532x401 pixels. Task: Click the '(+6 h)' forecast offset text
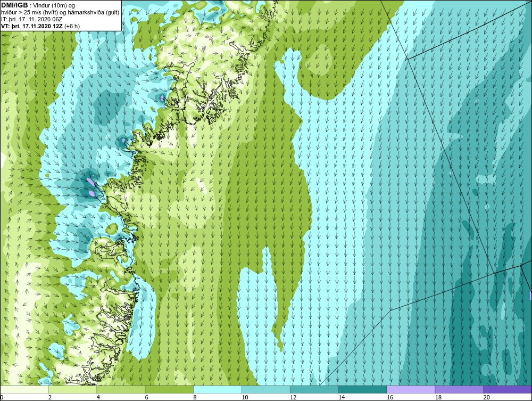pos(72,26)
